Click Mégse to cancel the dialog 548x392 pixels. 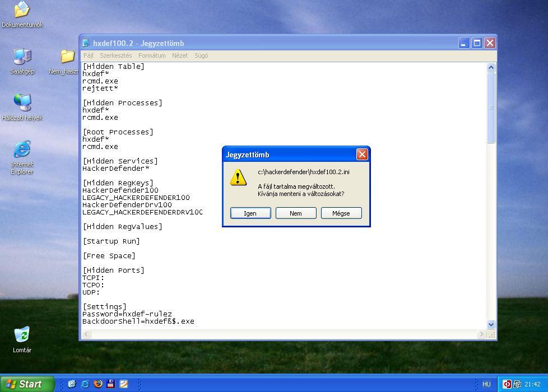341,213
